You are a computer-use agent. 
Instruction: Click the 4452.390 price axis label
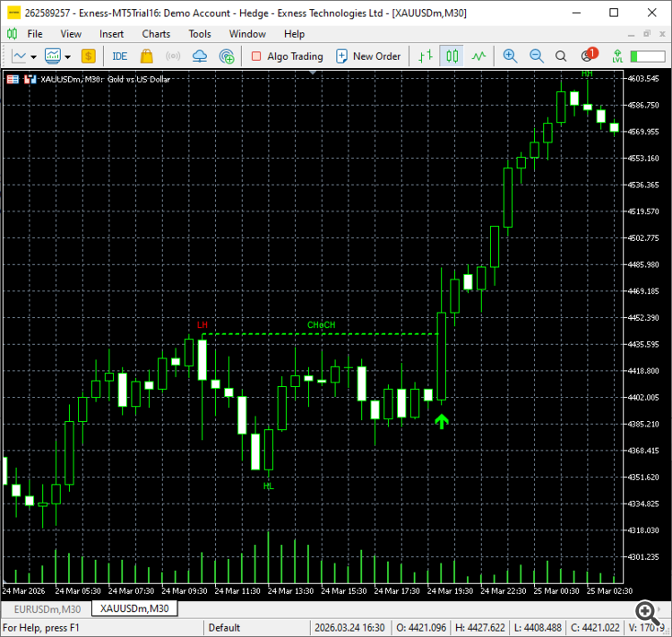[x=643, y=318]
